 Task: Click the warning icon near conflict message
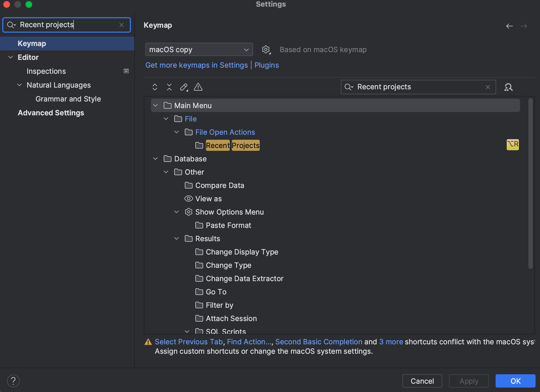click(148, 342)
